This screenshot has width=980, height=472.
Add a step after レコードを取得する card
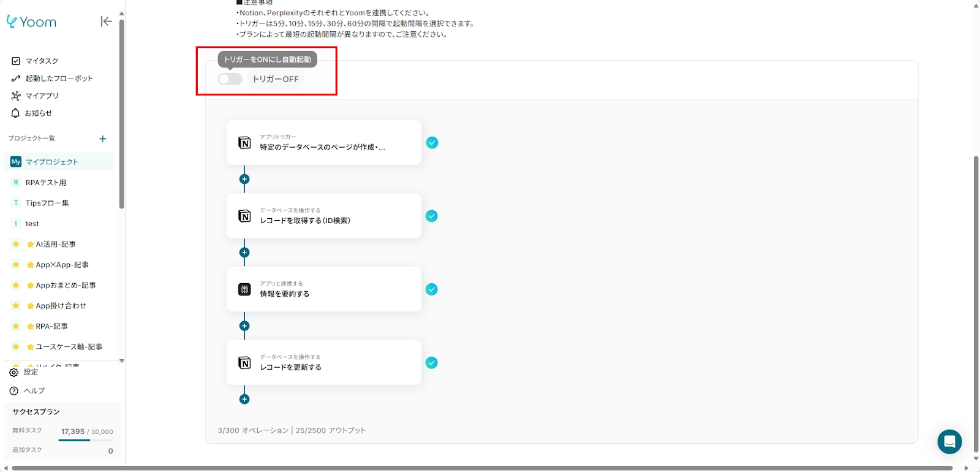244,253
